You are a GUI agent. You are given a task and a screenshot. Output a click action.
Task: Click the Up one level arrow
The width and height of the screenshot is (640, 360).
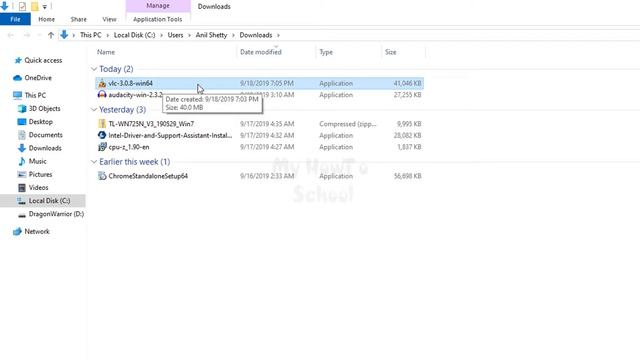pos(51,35)
